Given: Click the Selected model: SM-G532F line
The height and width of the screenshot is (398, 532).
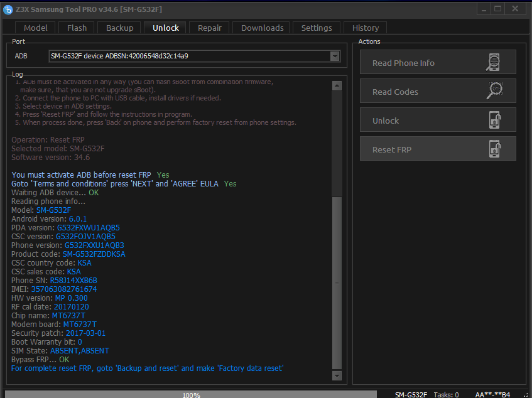Looking at the screenshot, I should click(x=58, y=149).
